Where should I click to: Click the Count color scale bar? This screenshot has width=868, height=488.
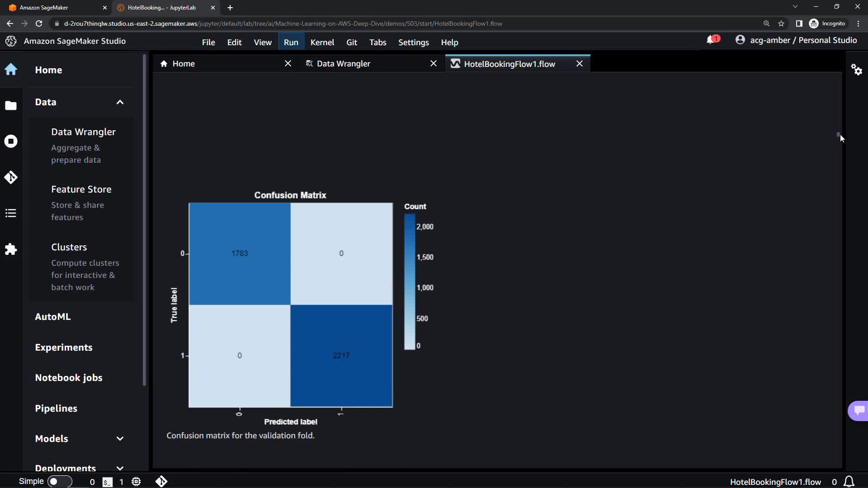coord(409,281)
